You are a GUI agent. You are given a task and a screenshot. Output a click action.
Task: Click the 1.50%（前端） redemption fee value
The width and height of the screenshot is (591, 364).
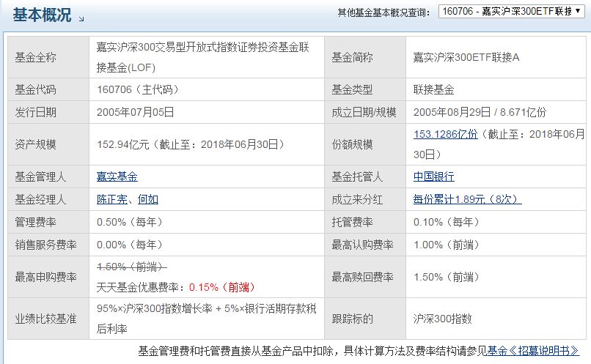click(446, 277)
